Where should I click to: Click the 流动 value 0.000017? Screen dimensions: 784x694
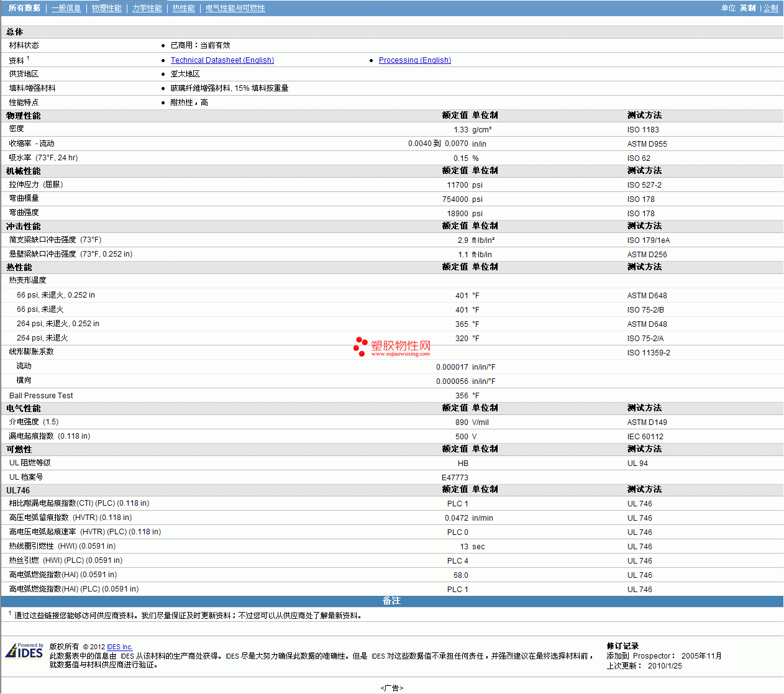(x=452, y=367)
